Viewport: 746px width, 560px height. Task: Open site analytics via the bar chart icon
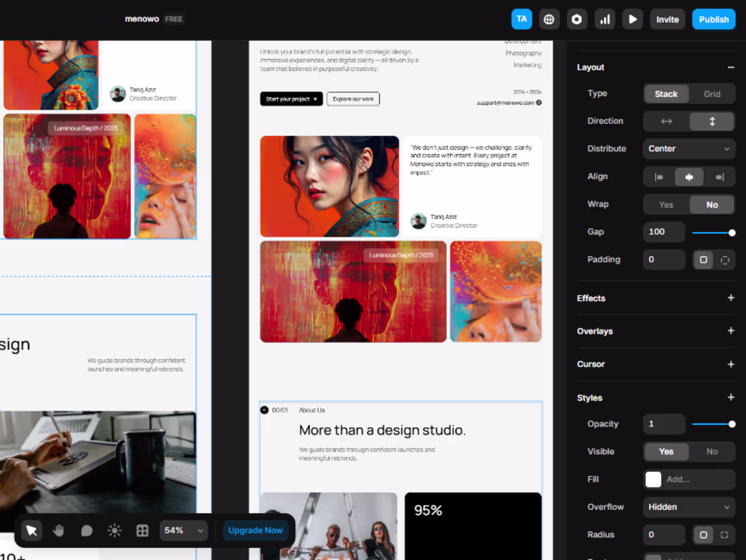[604, 19]
